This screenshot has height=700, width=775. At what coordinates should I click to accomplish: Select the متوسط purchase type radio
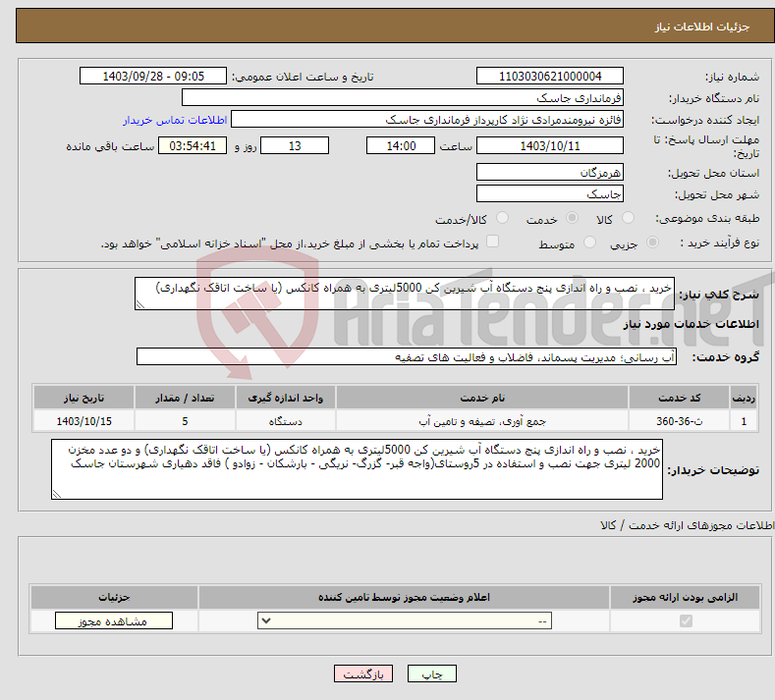(x=589, y=242)
